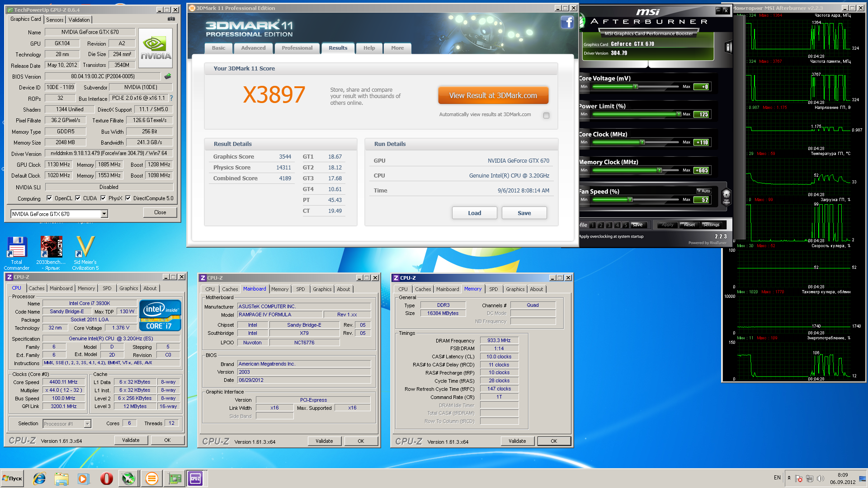
Task: Open the Caches tab in left CPU-Z window
Action: click(x=36, y=288)
